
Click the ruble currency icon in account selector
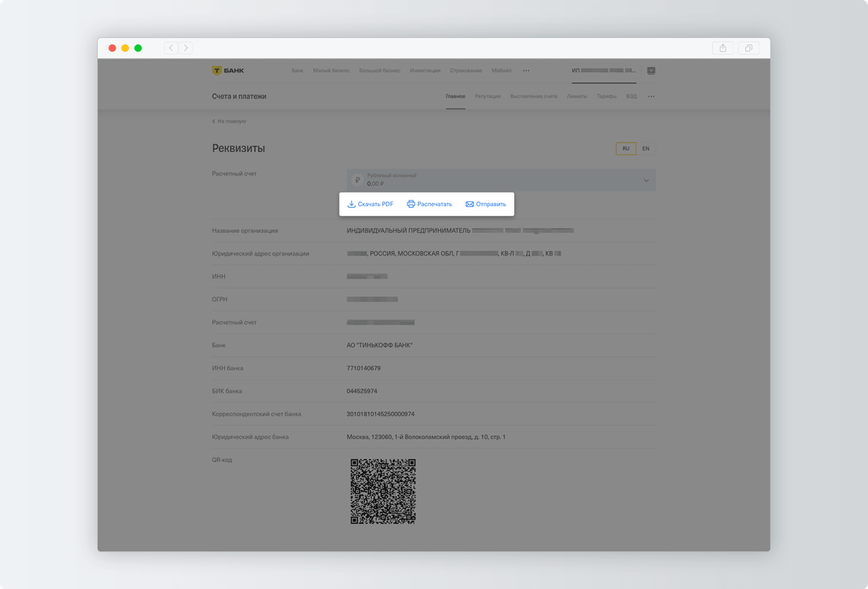coord(358,180)
